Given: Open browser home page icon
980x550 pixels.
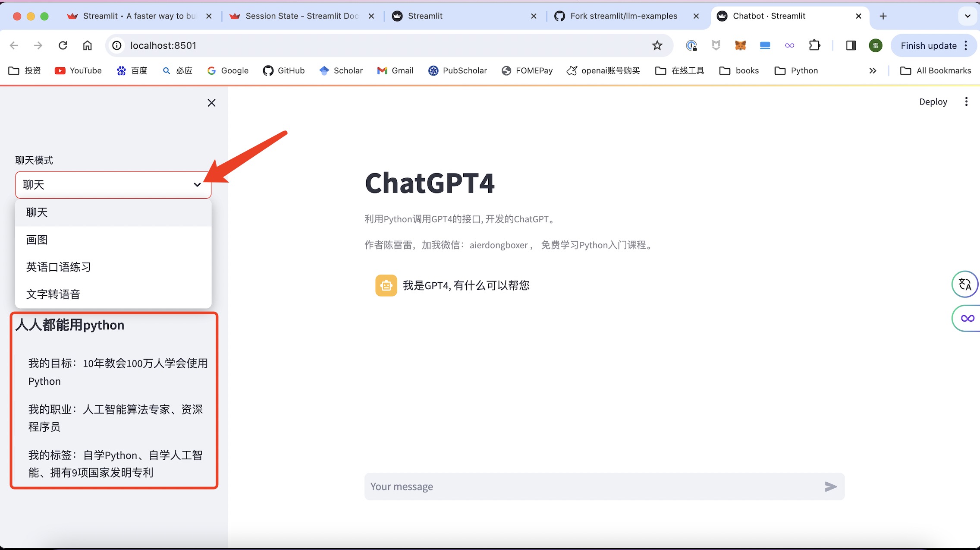Looking at the screenshot, I should tap(88, 45).
